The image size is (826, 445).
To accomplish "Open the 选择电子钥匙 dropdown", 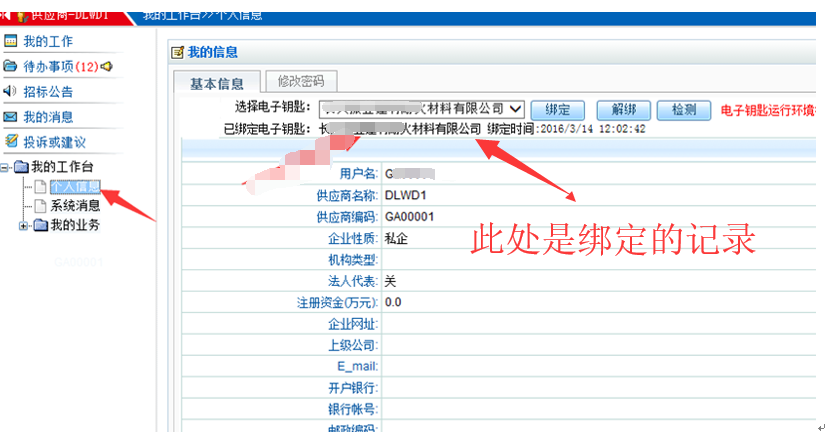I will (515, 108).
